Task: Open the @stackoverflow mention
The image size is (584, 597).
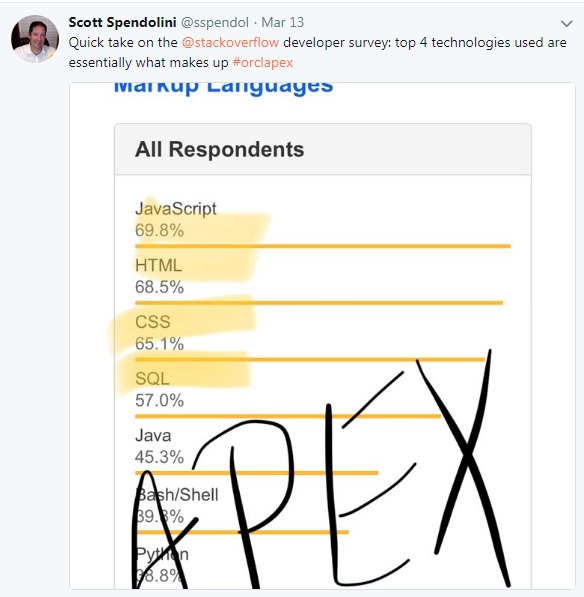Action: 230,42
